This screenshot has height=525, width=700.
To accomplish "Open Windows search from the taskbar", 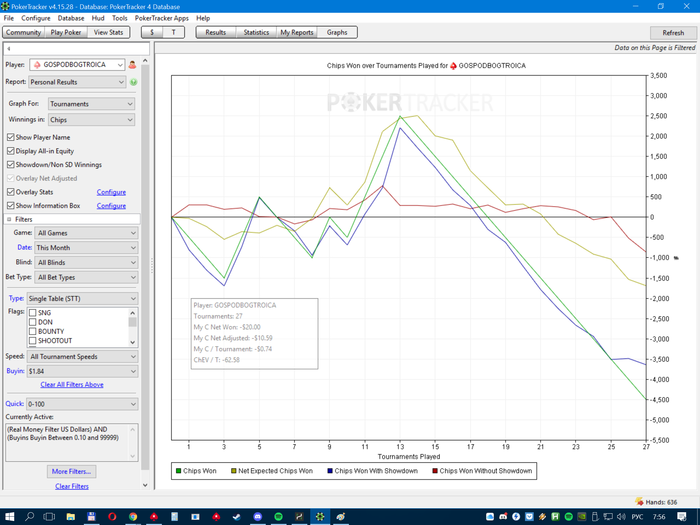I will click(x=29, y=517).
